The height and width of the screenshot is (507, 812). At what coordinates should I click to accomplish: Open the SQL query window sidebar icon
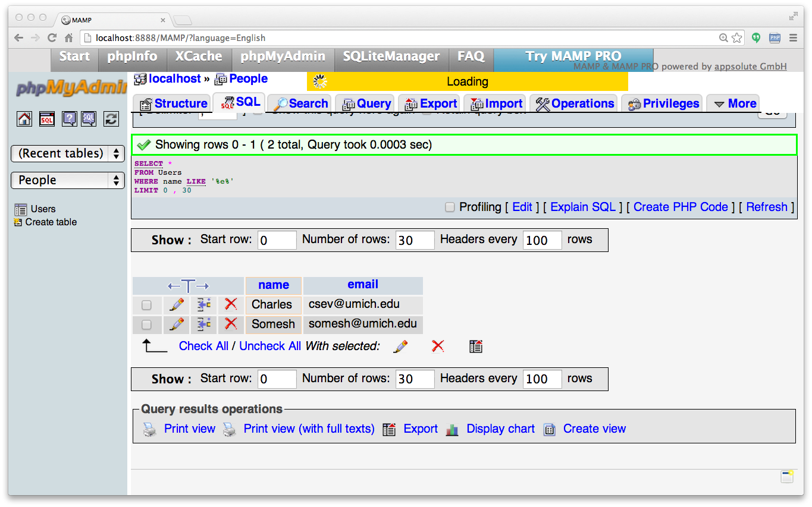click(47, 118)
